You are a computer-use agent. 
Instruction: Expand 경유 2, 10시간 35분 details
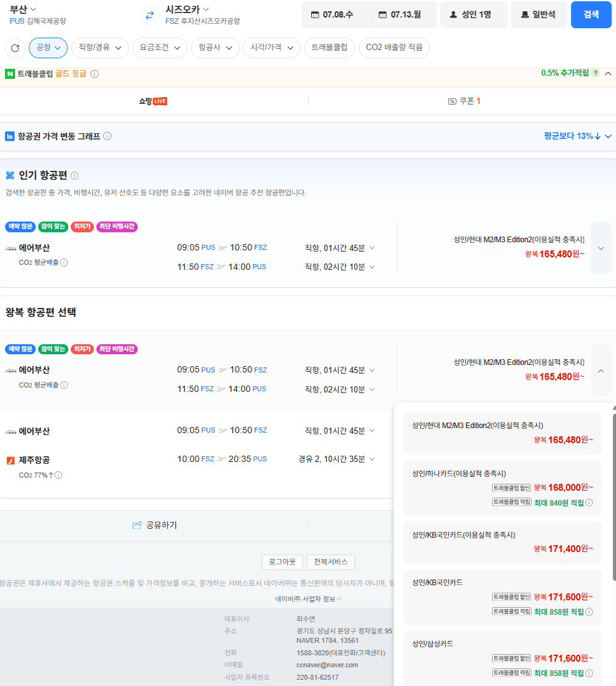pyautogui.click(x=372, y=459)
